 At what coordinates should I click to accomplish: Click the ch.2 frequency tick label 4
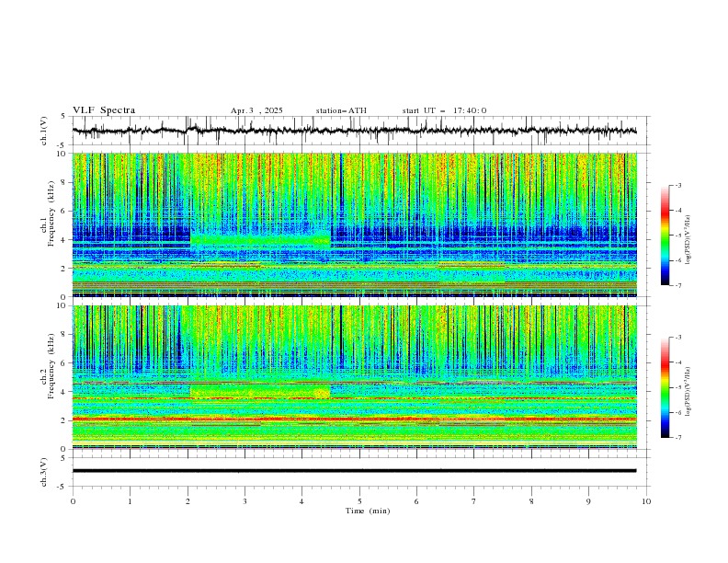coord(65,392)
